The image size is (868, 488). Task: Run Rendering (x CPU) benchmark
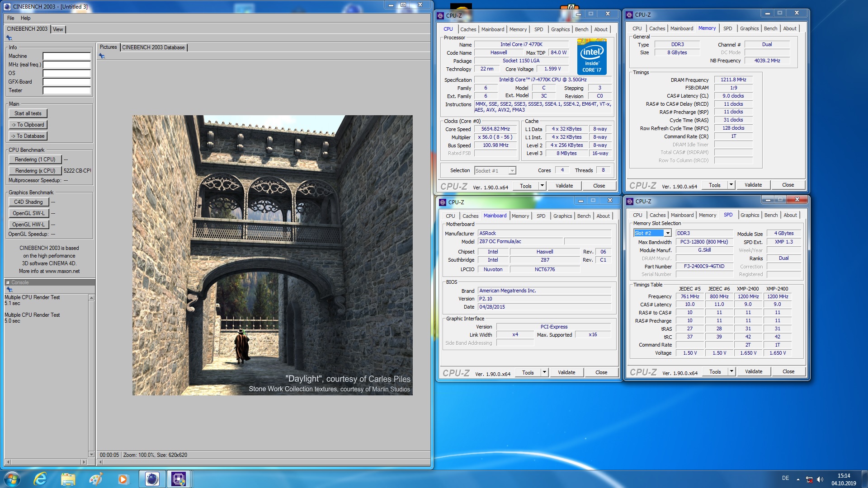35,171
